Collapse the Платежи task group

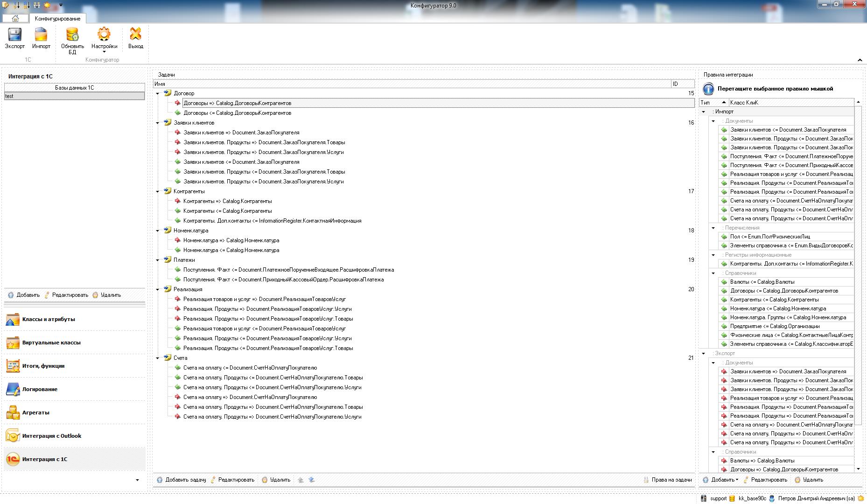pos(157,260)
